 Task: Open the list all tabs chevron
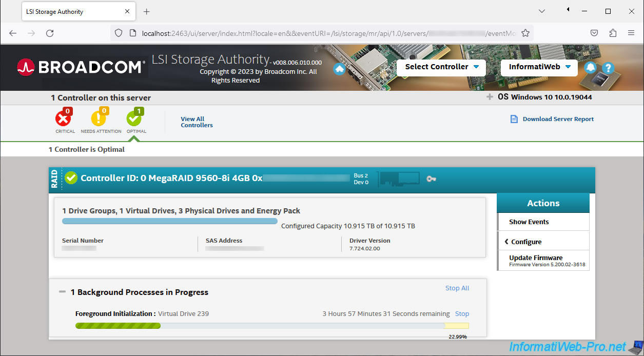pyautogui.click(x=542, y=11)
